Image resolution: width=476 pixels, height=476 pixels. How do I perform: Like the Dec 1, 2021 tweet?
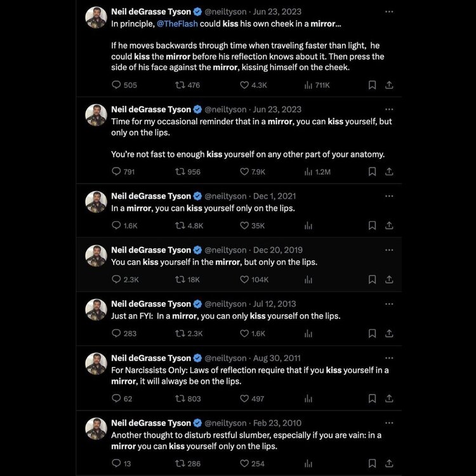click(x=244, y=225)
